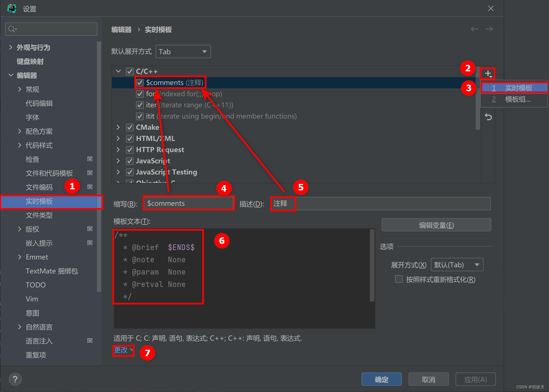The height and width of the screenshot is (392, 549).
Task: Click the help question mark icon
Action: click(x=15, y=379)
